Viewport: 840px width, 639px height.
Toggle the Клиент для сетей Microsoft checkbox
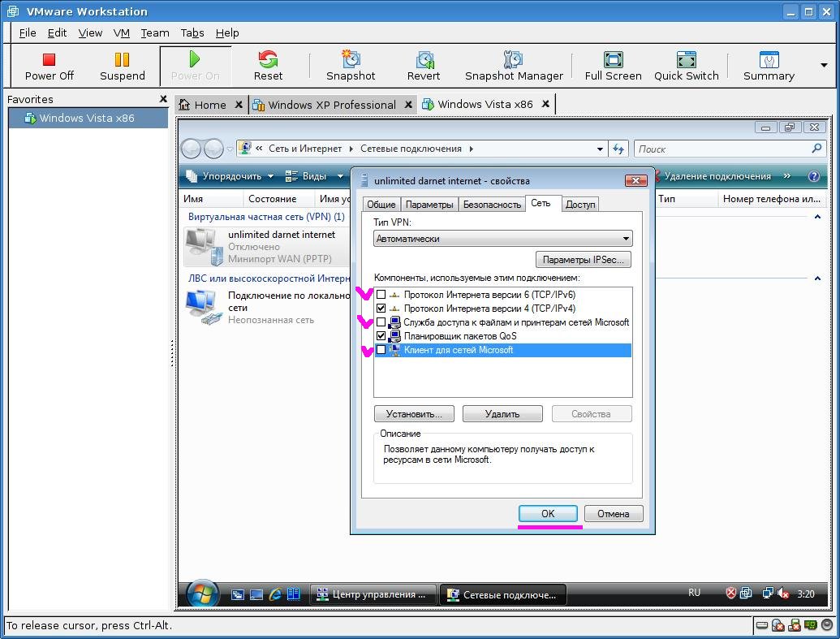(381, 350)
